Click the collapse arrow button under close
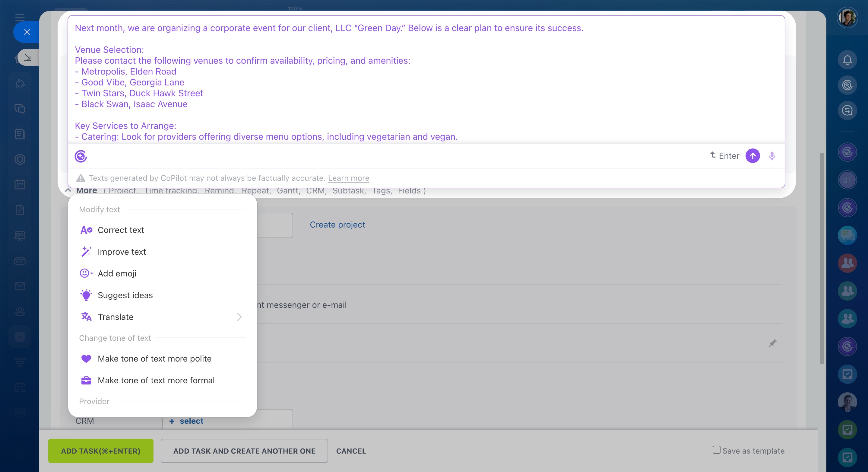The height and width of the screenshot is (472, 868). [x=28, y=58]
